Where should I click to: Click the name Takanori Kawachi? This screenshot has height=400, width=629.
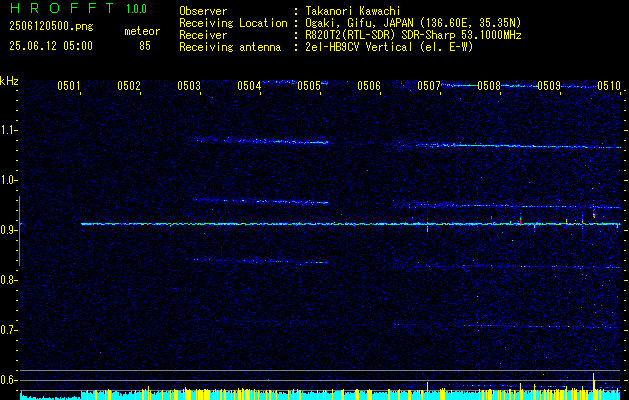tap(352, 11)
